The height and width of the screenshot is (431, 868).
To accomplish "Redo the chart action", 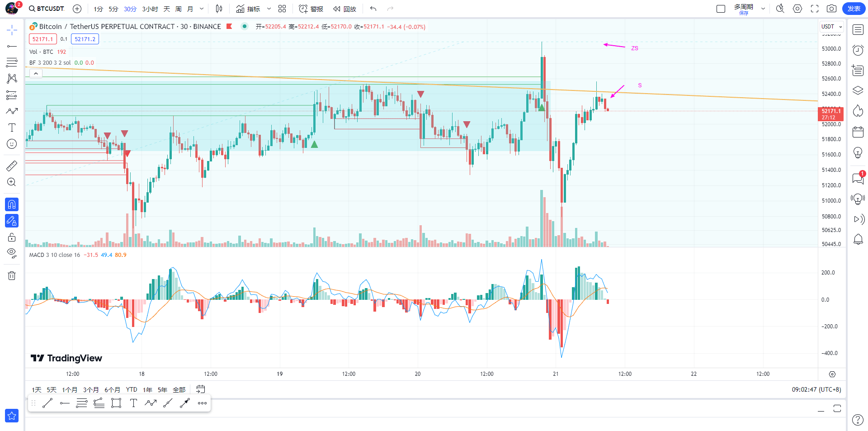I will click(390, 9).
